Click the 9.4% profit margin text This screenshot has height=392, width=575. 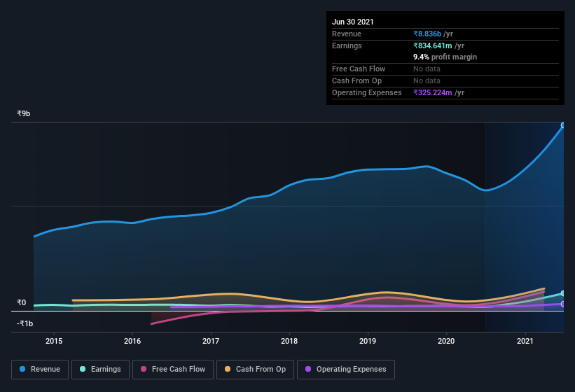(445, 57)
